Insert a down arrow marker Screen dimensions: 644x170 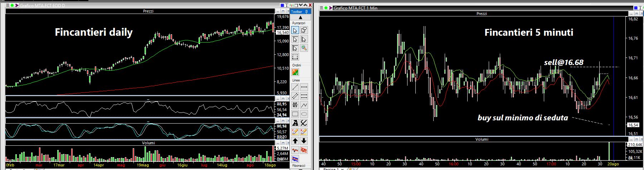tap(304, 141)
